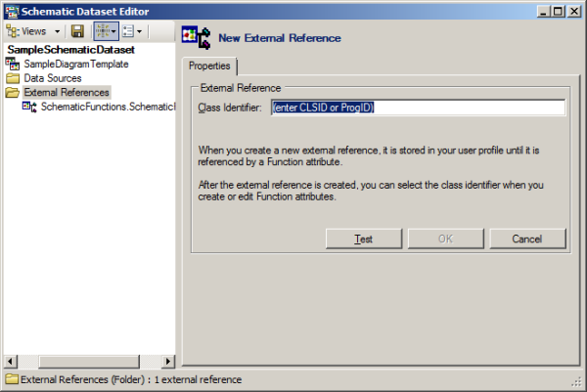Click the tree panel right scroll arrow
587x392 pixels.
pos(168,362)
